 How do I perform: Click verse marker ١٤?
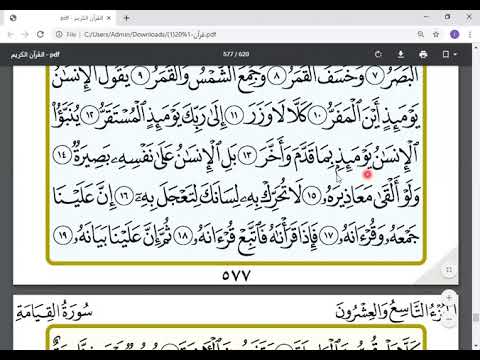click(x=62, y=155)
